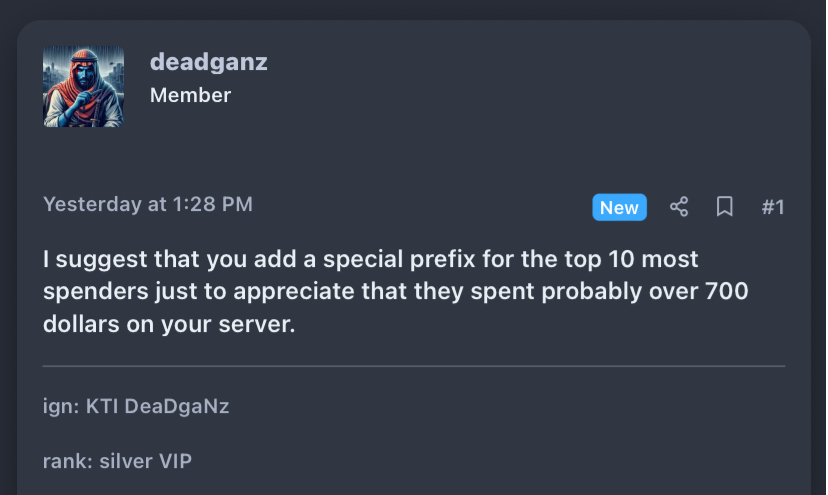Open deadganz's avatar picture
Screen dimensions: 828x495
point(83,87)
